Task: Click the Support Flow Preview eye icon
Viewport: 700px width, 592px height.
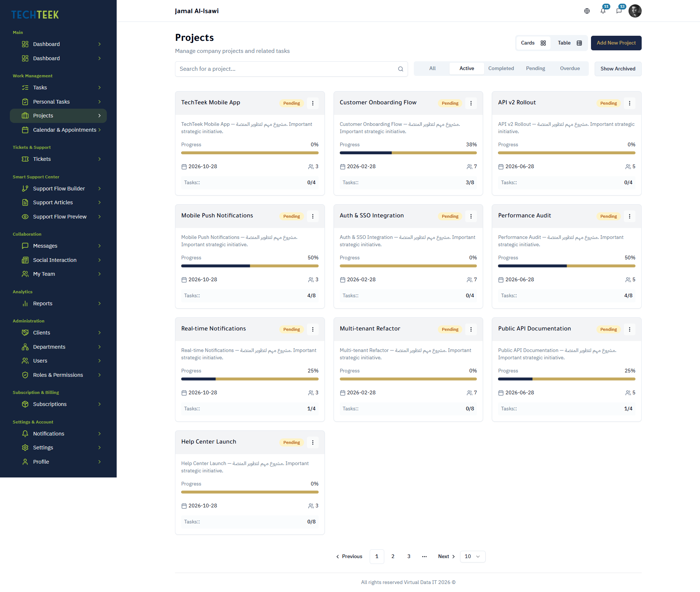Action: (x=25, y=217)
